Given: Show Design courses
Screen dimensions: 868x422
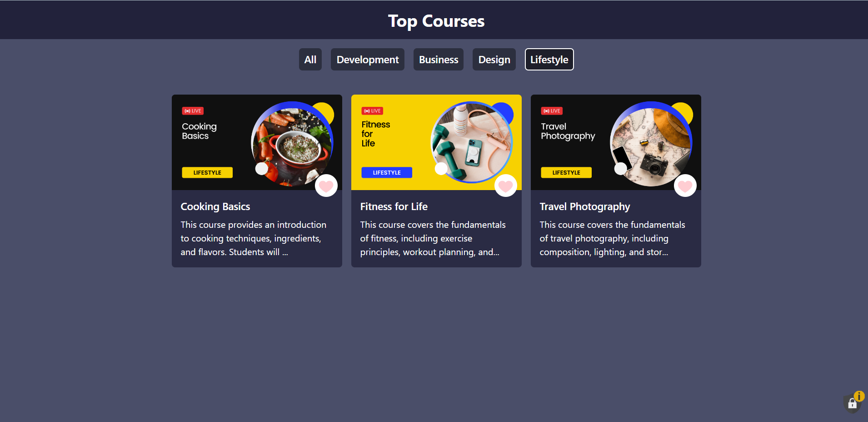Looking at the screenshot, I should pos(494,60).
